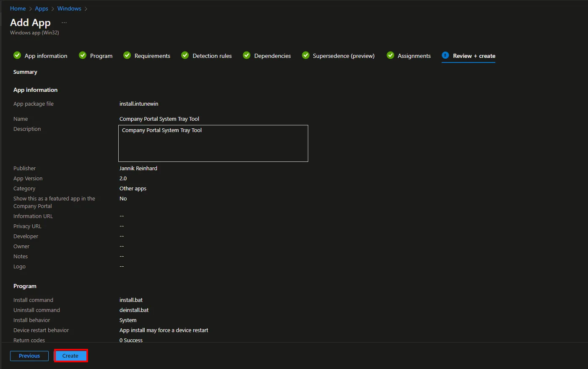Go to the Home breadcrumb
The height and width of the screenshot is (369, 588).
18,8
